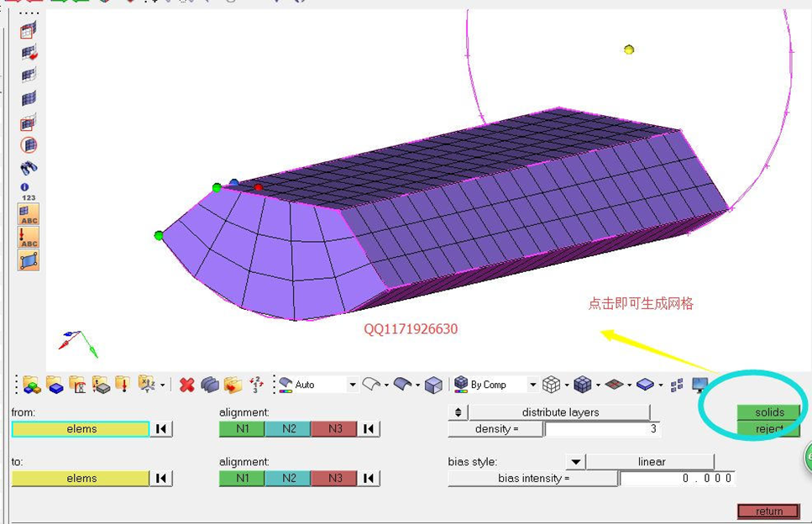812x524 pixels.
Task: Click the folder with red arrow icon
Action: [233, 385]
